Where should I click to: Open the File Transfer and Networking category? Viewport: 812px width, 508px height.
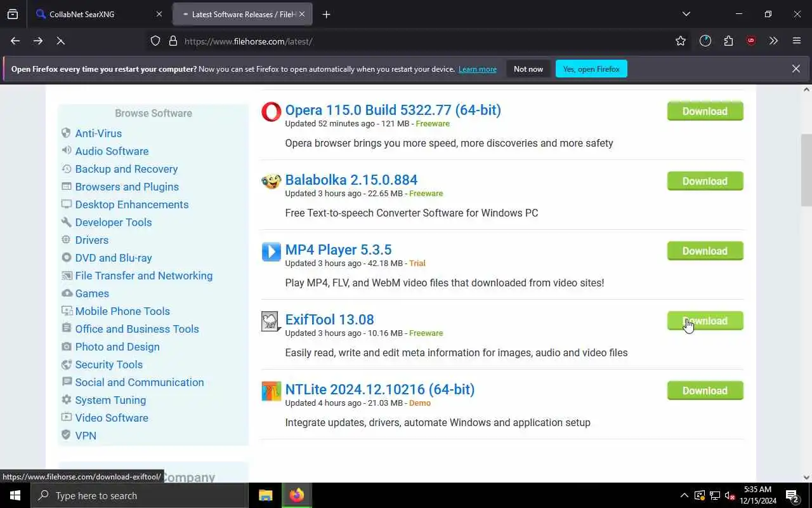pyautogui.click(x=143, y=276)
